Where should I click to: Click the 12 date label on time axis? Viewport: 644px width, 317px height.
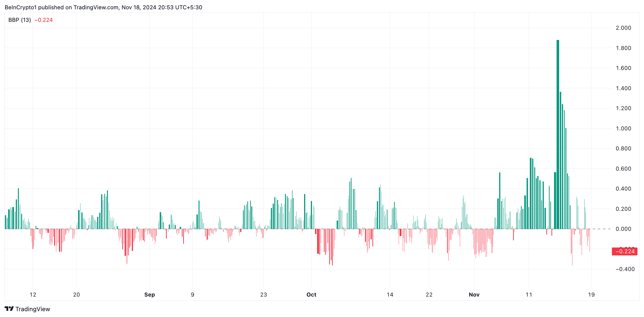point(33,294)
